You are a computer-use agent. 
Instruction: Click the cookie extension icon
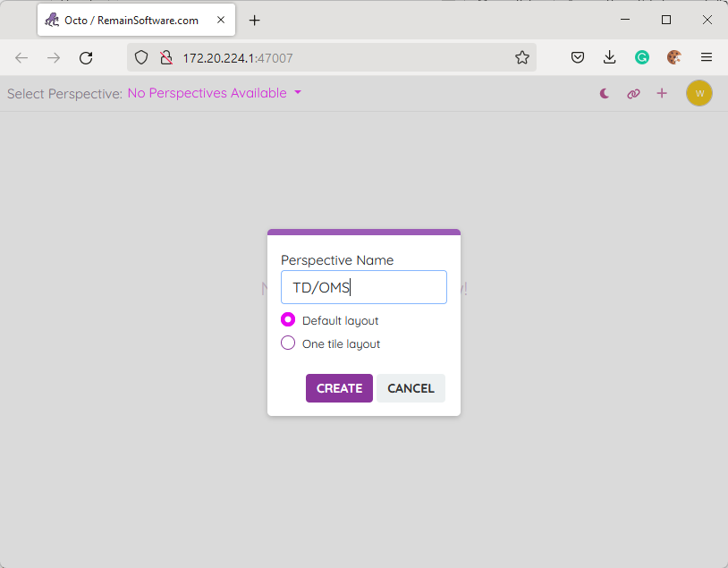point(674,57)
